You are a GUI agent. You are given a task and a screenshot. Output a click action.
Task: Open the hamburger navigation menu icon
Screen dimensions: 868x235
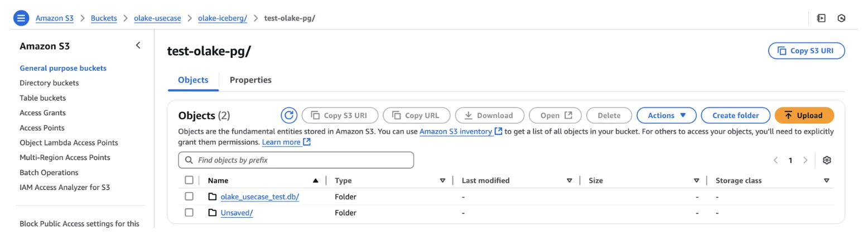click(21, 18)
